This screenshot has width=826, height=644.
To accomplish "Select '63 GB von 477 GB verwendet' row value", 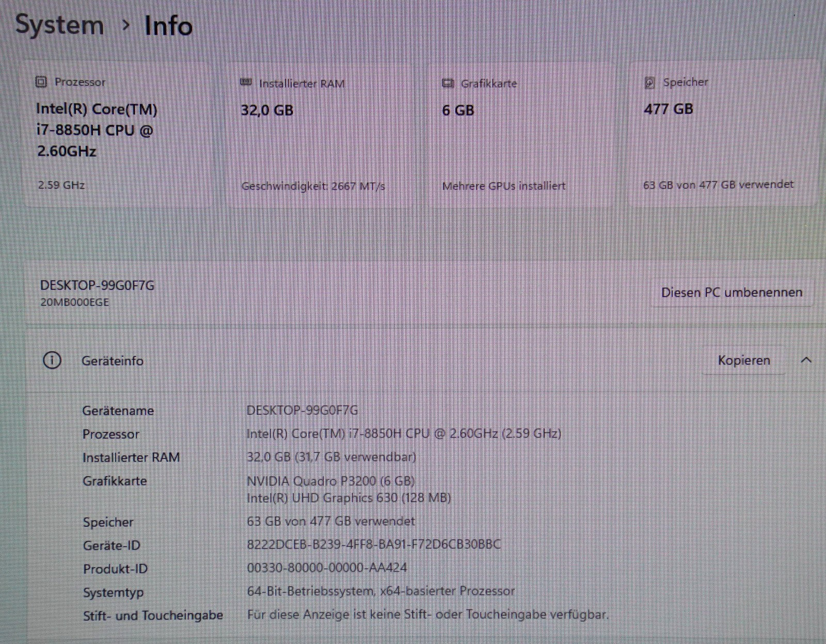I will coord(330,521).
